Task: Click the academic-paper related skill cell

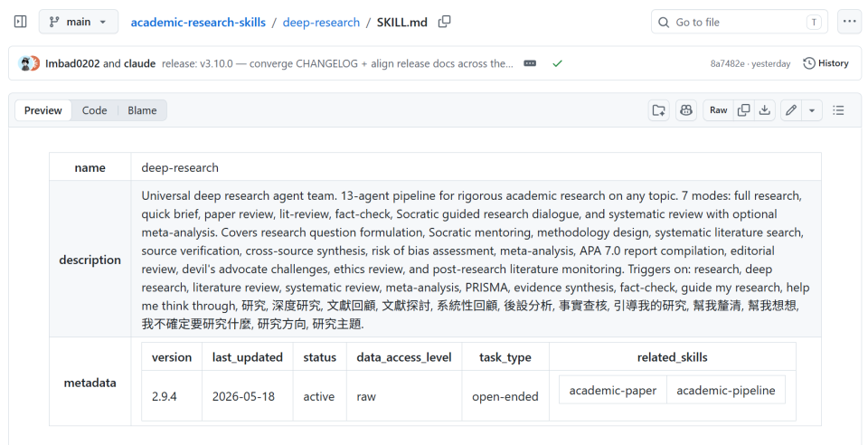Action: click(x=613, y=390)
